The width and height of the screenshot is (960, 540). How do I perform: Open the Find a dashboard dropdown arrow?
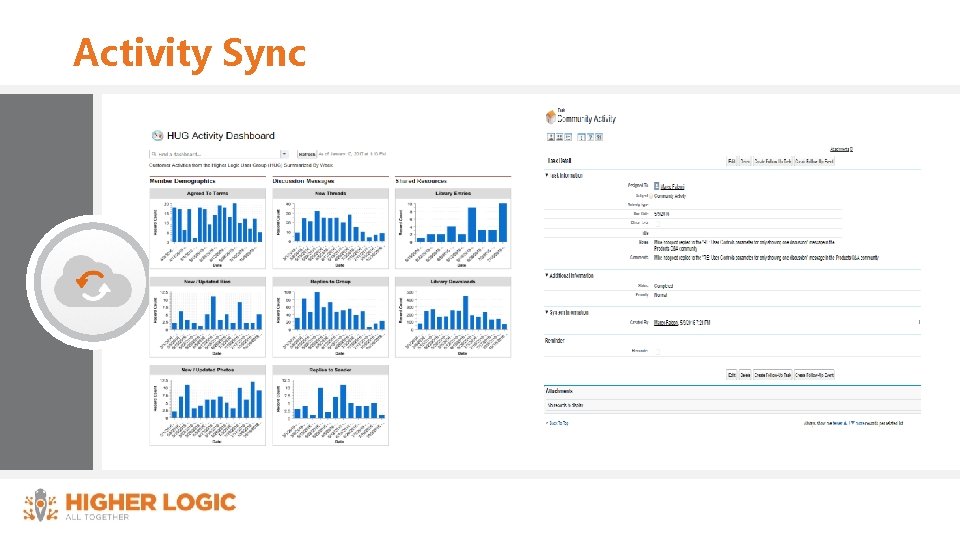(x=284, y=154)
